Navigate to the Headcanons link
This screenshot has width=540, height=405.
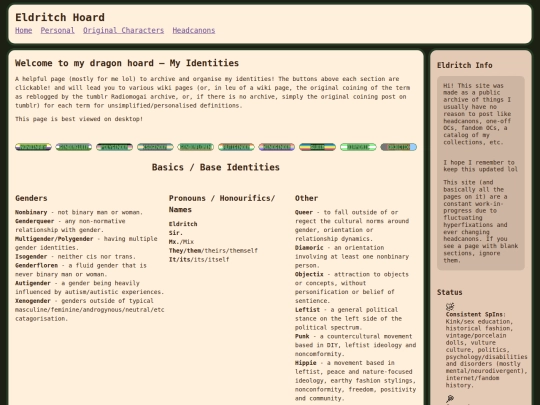pyautogui.click(x=194, y=30)
